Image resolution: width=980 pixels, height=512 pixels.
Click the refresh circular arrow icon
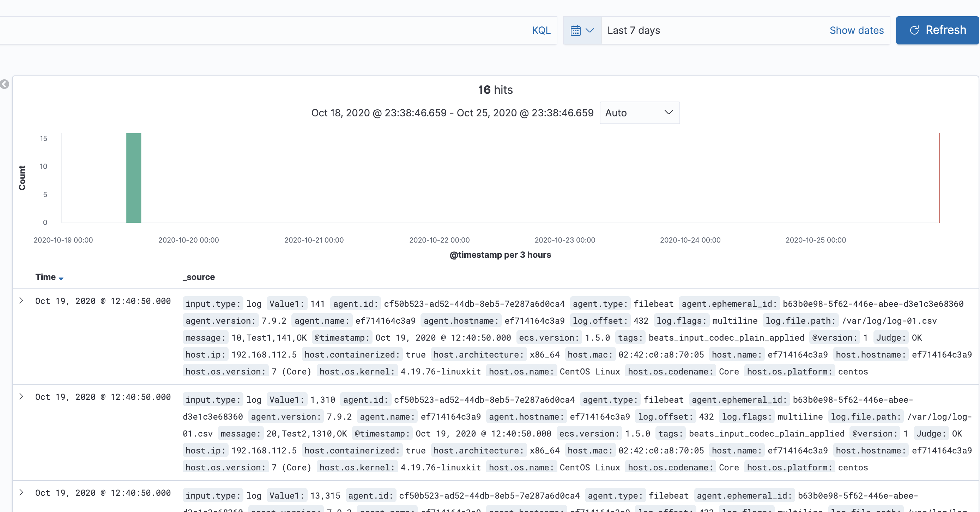click(914, 30)
